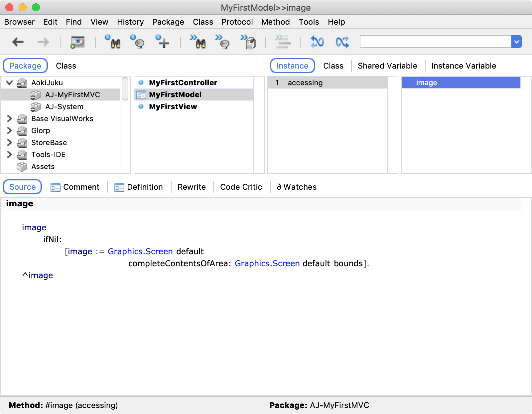
Task: Switch to the Code Critic tab
Action: (241, 187)
